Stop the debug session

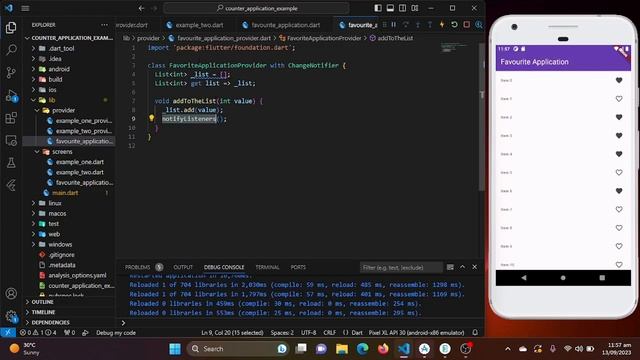[x=467, y=25]
